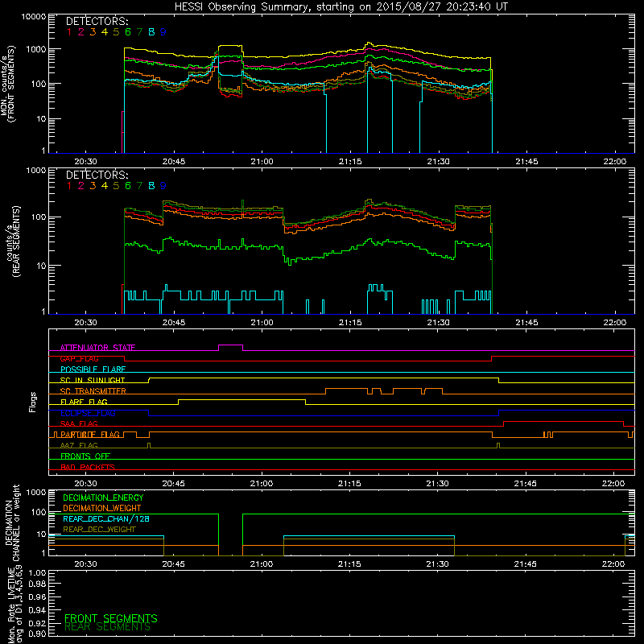Click the 20:30 time tick below the Flags plot
644x644 pixels.
[85, 484]
